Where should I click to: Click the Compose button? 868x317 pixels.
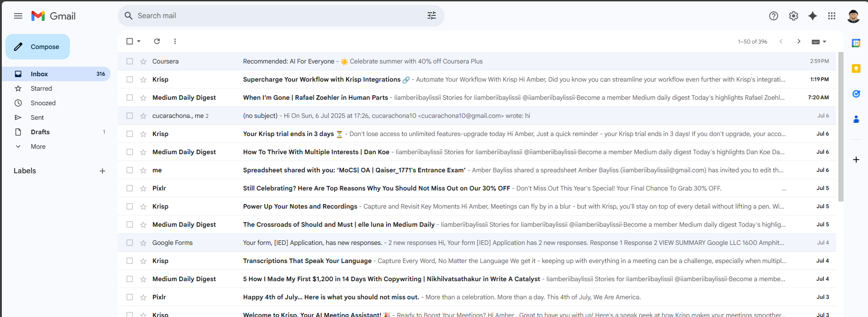click(38, 47)
